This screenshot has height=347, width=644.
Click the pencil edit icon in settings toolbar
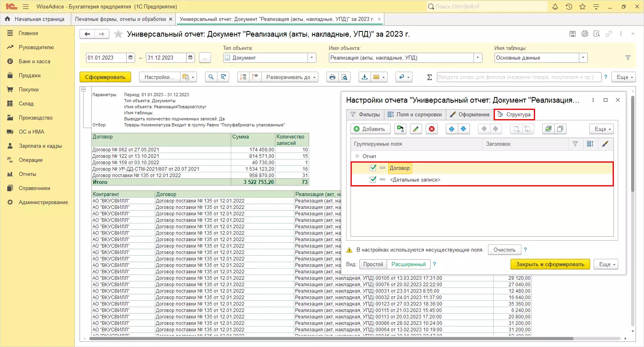click(416, 129)
